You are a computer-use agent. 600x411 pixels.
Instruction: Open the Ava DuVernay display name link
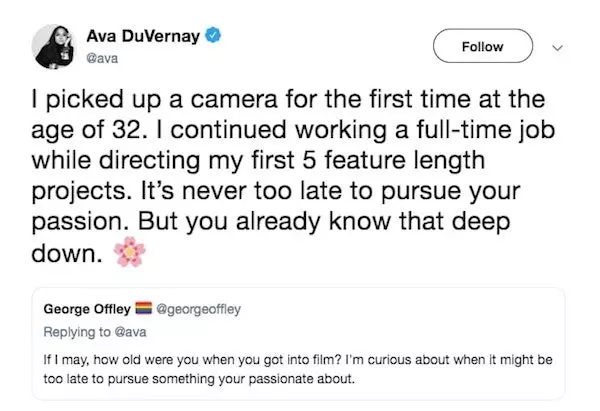click(143, 36)
